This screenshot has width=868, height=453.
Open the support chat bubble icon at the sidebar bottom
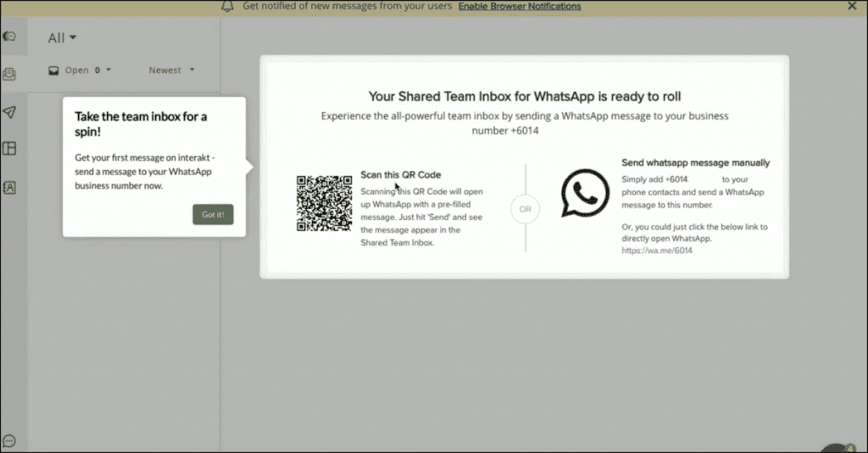pyautogui.click(x=8, y=441)
